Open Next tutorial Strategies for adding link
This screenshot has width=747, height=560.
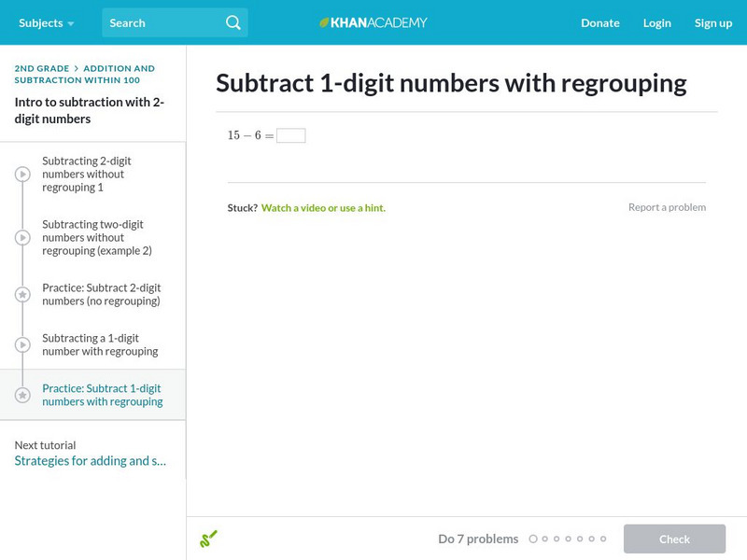(90, 461)
